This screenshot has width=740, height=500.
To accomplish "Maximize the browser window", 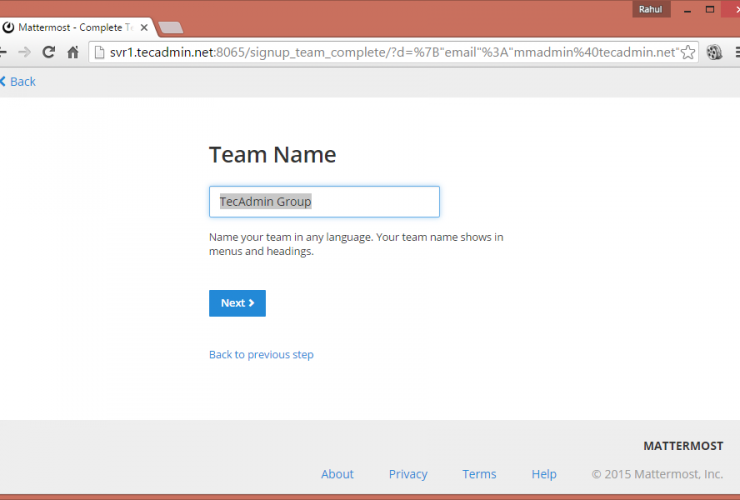I will [709, 9].
